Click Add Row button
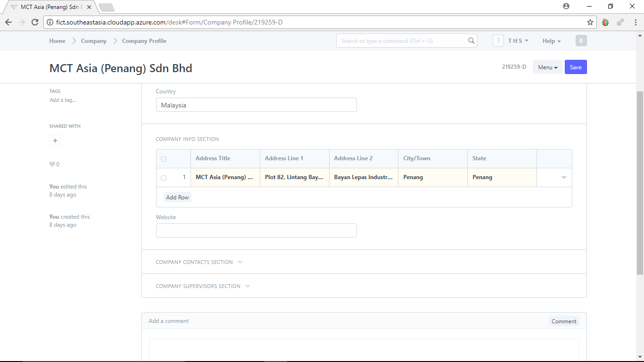The width and height of the screenshot is (644, 362). pos(177,197)
